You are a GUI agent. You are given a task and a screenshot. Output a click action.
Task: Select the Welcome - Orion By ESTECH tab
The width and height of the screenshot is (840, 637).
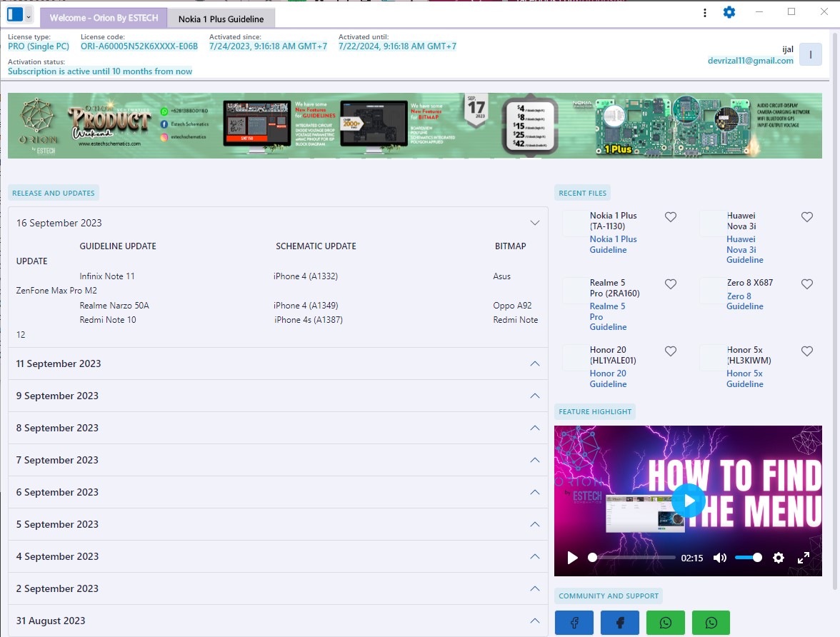[x=104, y=18]
